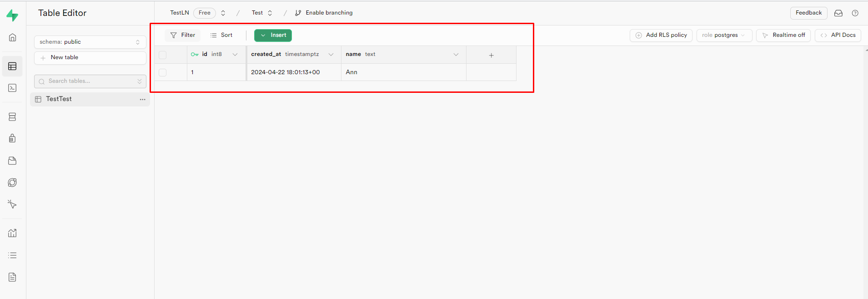Open the Reports chart sidebar icon
The height and width of the screenshot is (299, 868).
[x=13, y=233]
